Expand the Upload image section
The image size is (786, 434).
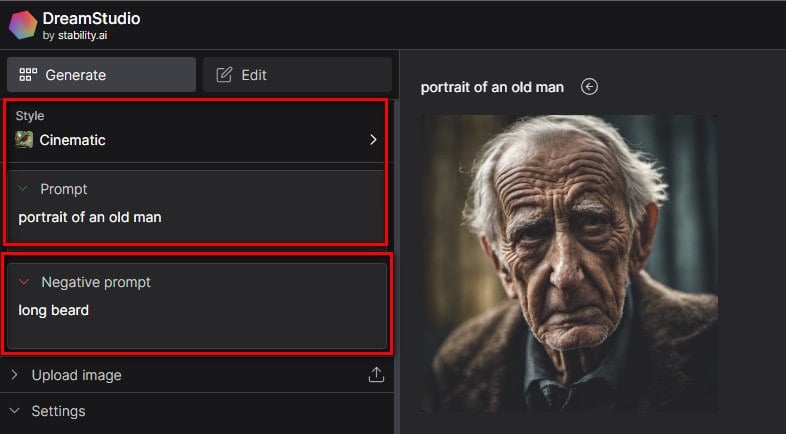click(197, 375)
